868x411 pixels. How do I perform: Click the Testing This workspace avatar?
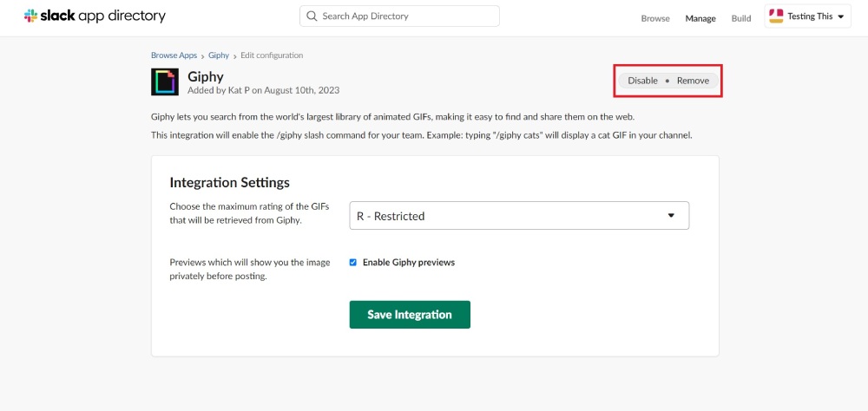pos(776,16)
